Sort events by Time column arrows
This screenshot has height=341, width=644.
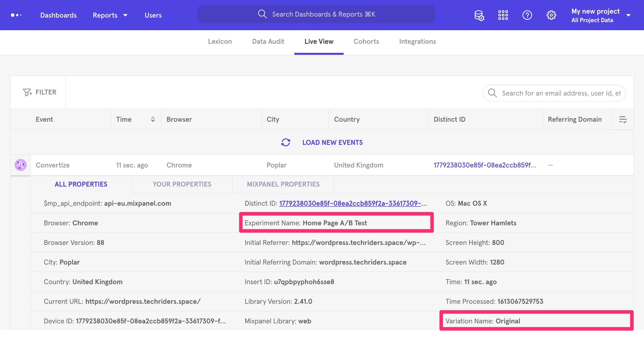(x=153, y=119)
